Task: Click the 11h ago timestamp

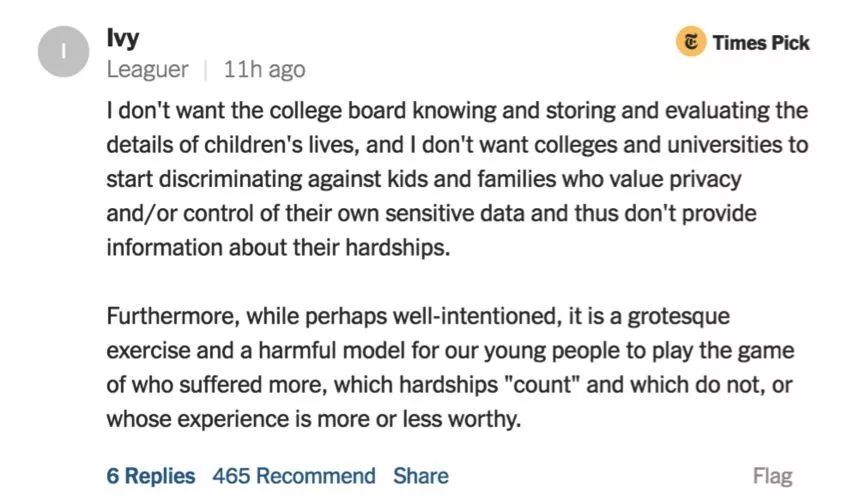Action: pos(264,70)
